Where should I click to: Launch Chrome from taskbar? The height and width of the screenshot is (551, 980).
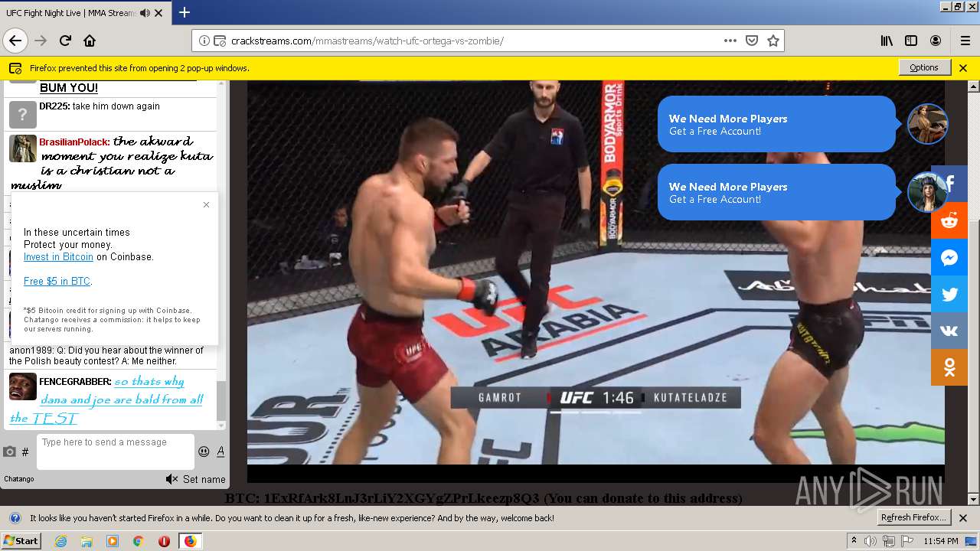pyautogui.click(x=138, y=541)
